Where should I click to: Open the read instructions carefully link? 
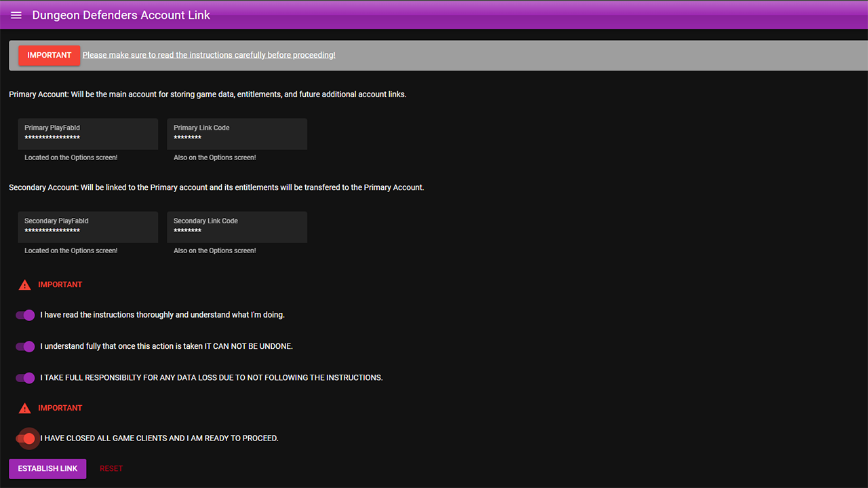pos(209,55)
